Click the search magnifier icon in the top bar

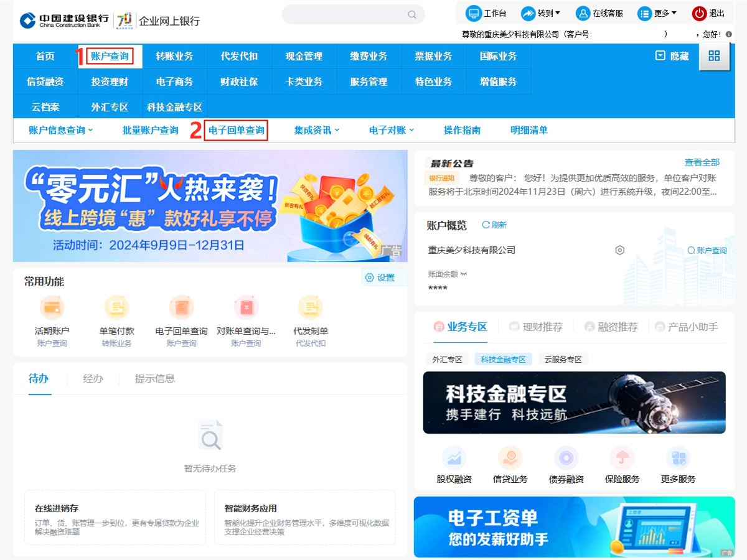tap(412, 14)
